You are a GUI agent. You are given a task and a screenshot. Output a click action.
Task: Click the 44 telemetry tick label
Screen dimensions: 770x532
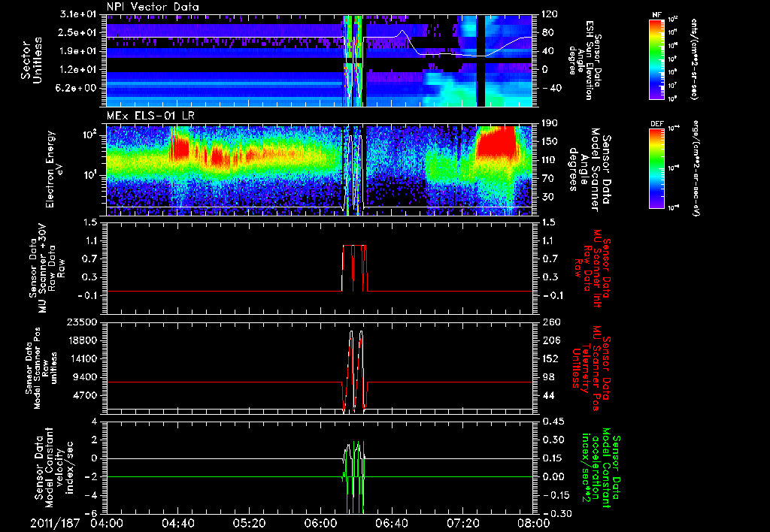pyautogui.click(x=547, y=395)
